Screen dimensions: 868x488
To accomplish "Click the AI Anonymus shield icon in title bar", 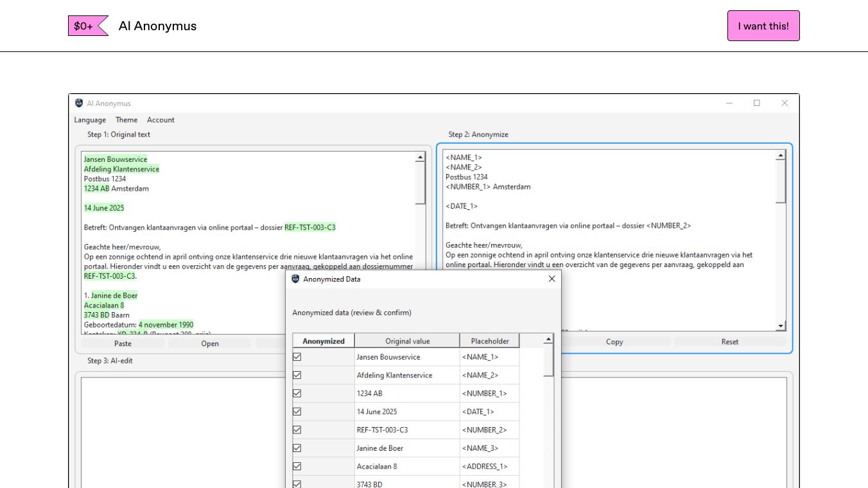I will [79, 103].
